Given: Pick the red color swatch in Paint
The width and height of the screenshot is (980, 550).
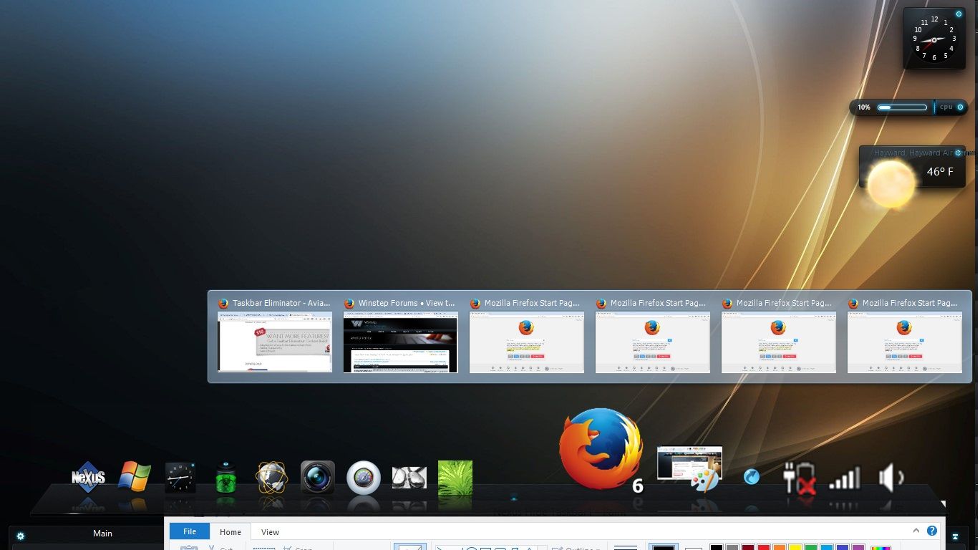Looking at the screenshot, I should coord(764,547).
